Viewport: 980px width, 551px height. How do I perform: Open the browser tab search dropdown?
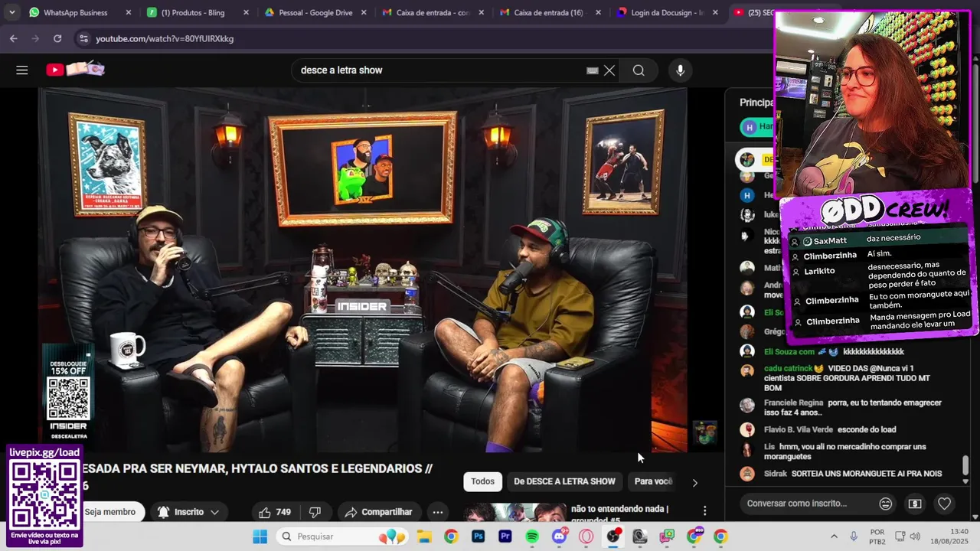click(x=11, y=12)
